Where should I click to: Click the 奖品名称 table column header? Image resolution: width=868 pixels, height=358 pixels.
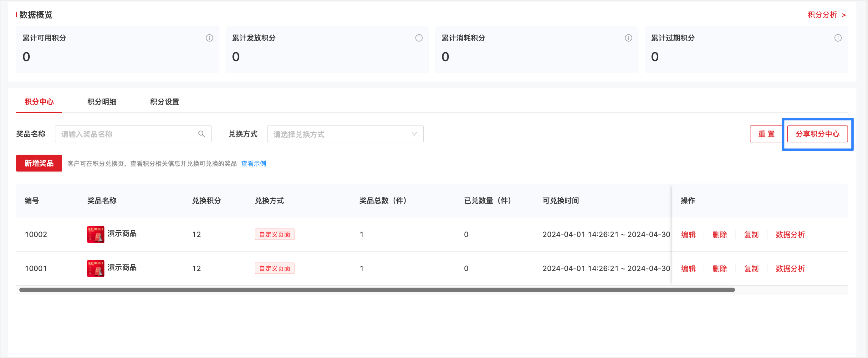(102, 201)
